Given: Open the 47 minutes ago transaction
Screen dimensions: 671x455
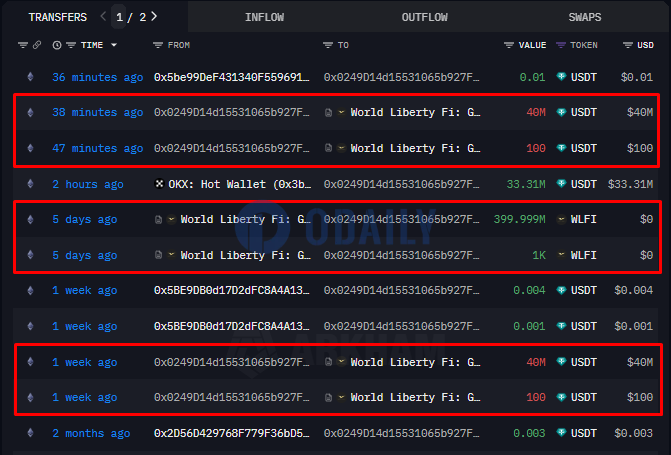Looking at the screenshot, I should (x=98, y=148).
